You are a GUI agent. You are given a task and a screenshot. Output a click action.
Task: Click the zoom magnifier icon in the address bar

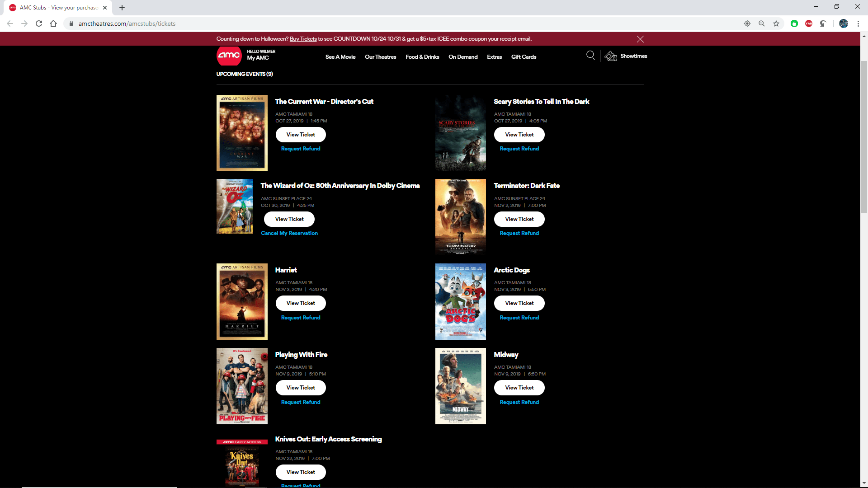762,23
